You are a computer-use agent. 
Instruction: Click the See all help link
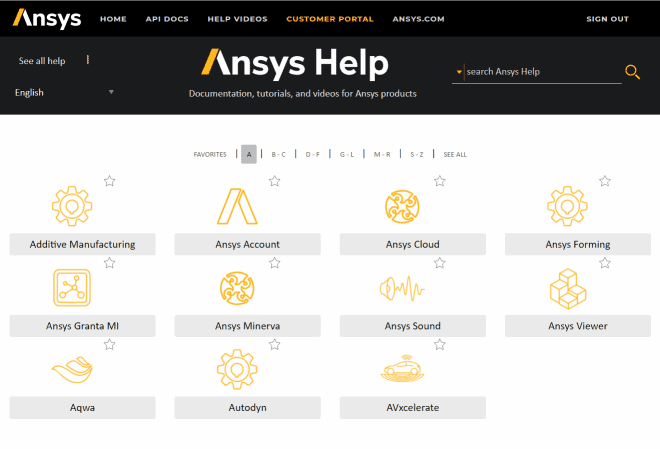(x=42, y=61)
